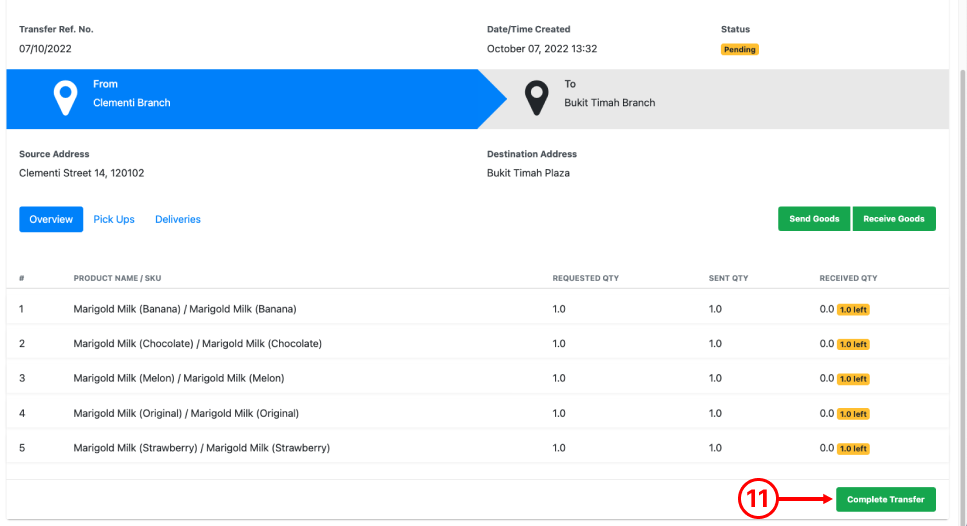Click the Pending status badge
Screen dimensions: 967x526
pyautogui.click(x=739, y=49)
